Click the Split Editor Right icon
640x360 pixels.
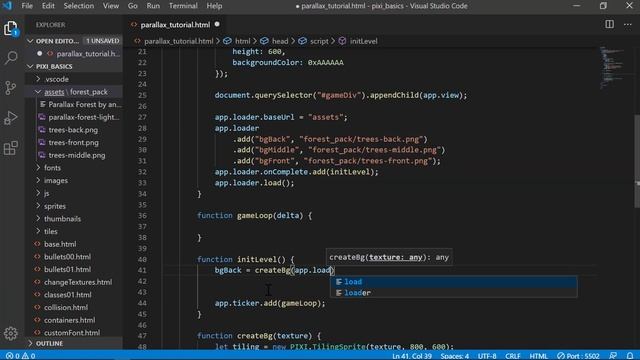609,24
